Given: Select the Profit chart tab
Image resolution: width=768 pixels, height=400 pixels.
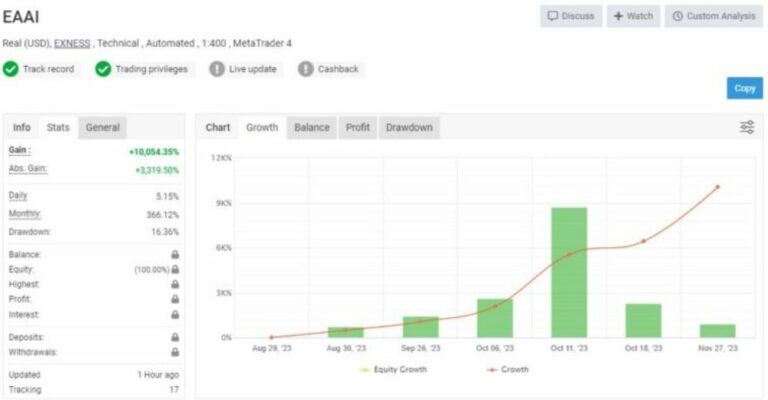Looking at the screenshot, I should pos(357,127).
